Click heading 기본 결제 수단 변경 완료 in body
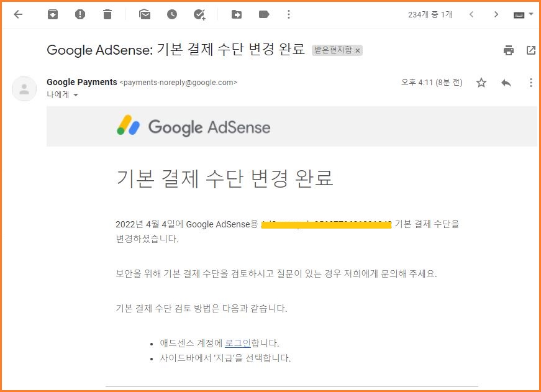The image size is (541, 392). pyautogui.click(x=225, y=178)
